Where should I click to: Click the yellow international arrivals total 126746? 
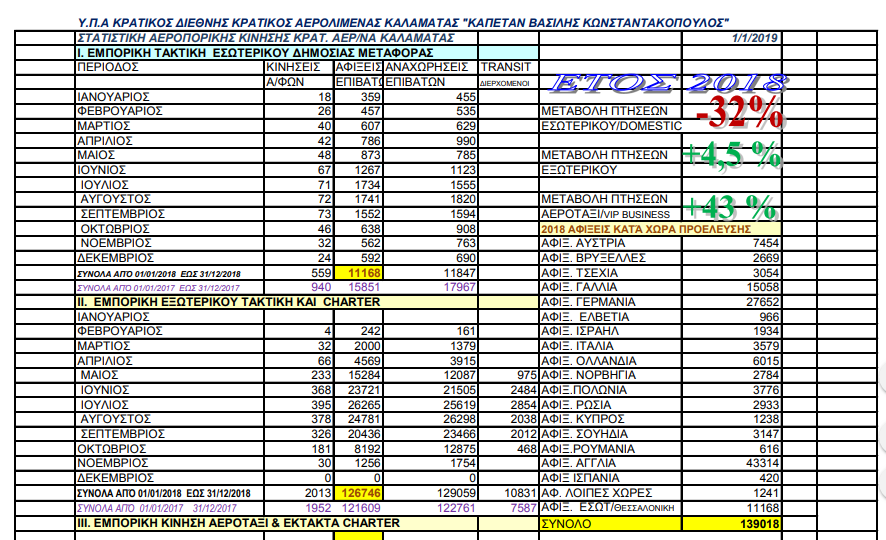[361, 493]
